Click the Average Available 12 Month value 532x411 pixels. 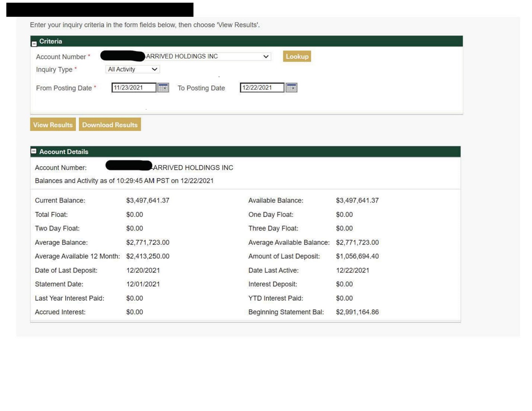pyautogui.click(x=148, y=256)
